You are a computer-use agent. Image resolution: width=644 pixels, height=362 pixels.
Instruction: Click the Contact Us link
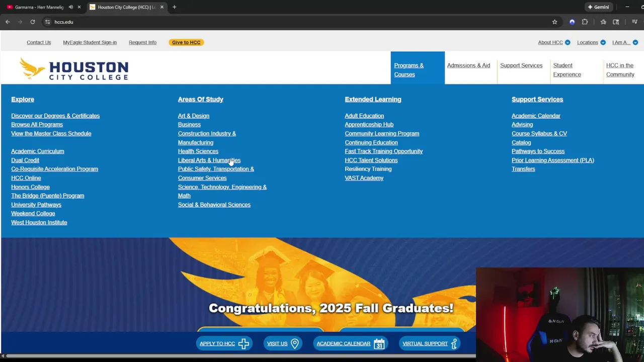pyautogui.click(x=39, y=42)
